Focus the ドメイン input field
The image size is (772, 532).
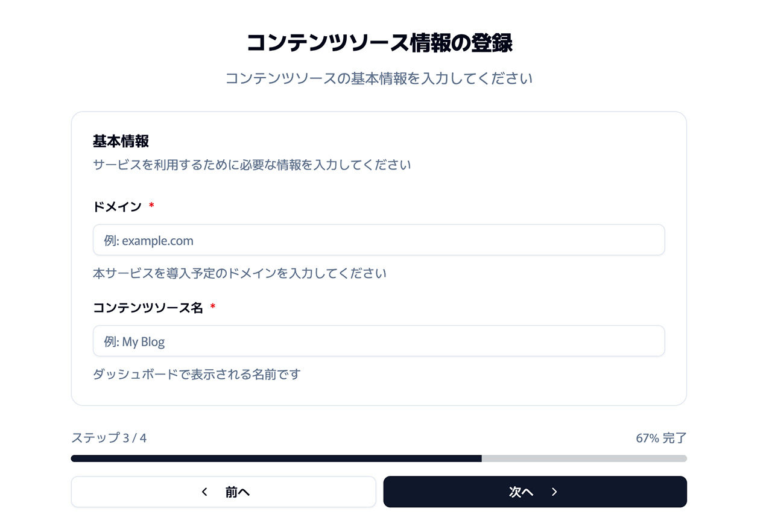point(379,240)
